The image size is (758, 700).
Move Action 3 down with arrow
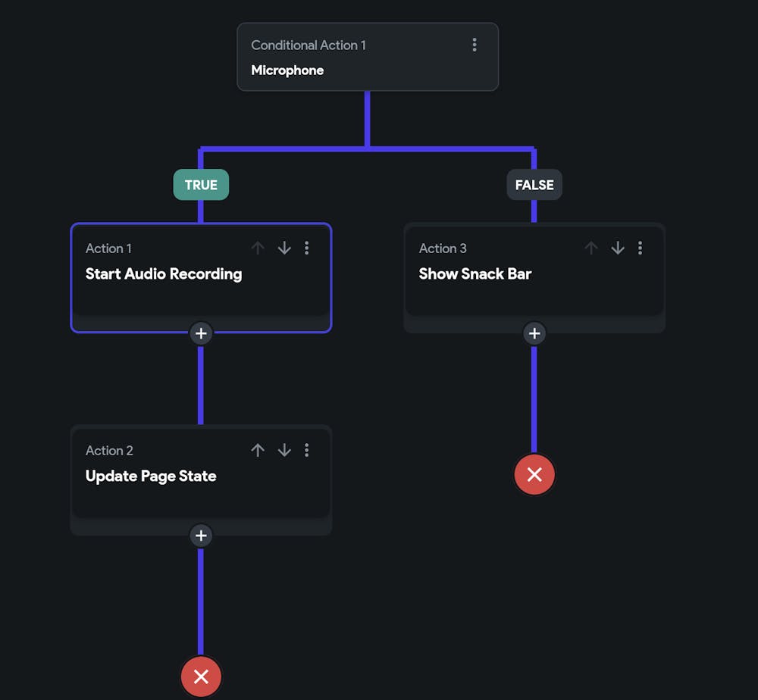tap(618, 248)
